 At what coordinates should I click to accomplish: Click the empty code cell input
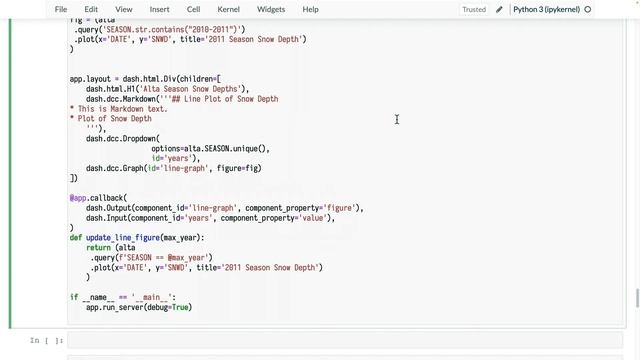[345, 340]
